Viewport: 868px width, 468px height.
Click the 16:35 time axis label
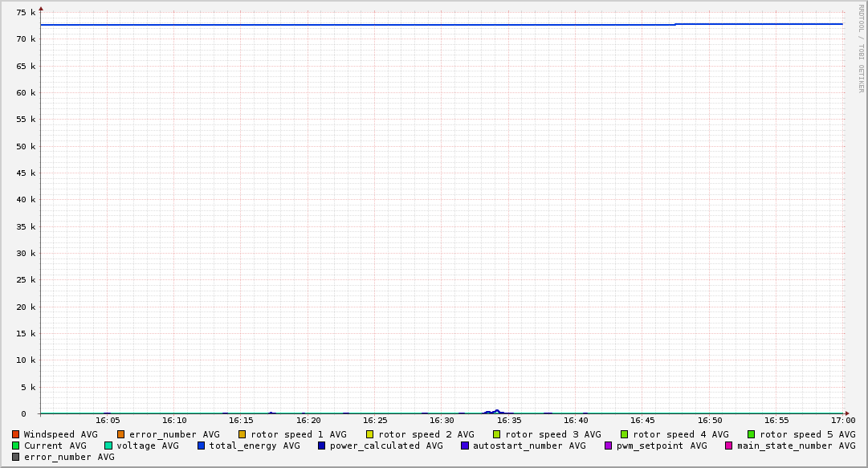(x=509, y=420)
